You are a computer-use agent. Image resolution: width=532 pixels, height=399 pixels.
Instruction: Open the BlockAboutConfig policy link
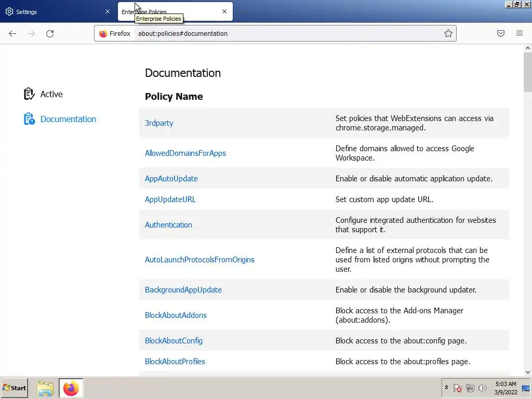point(174,341)
